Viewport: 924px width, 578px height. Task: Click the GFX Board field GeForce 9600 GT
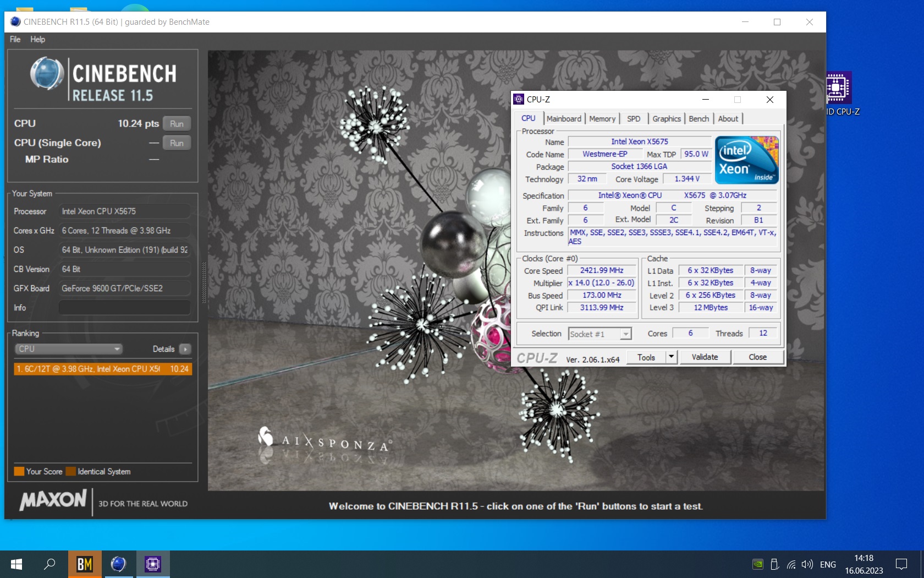click(125, 288)
